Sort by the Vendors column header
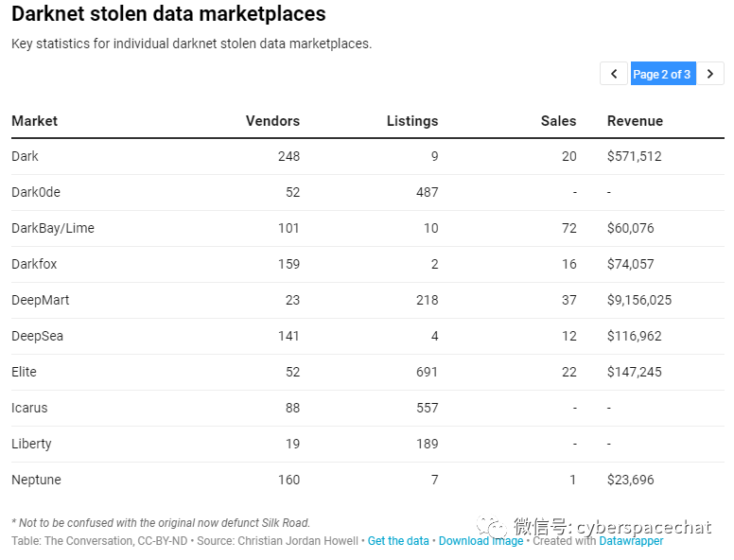 pyautogui.click(x=272, y=121)
